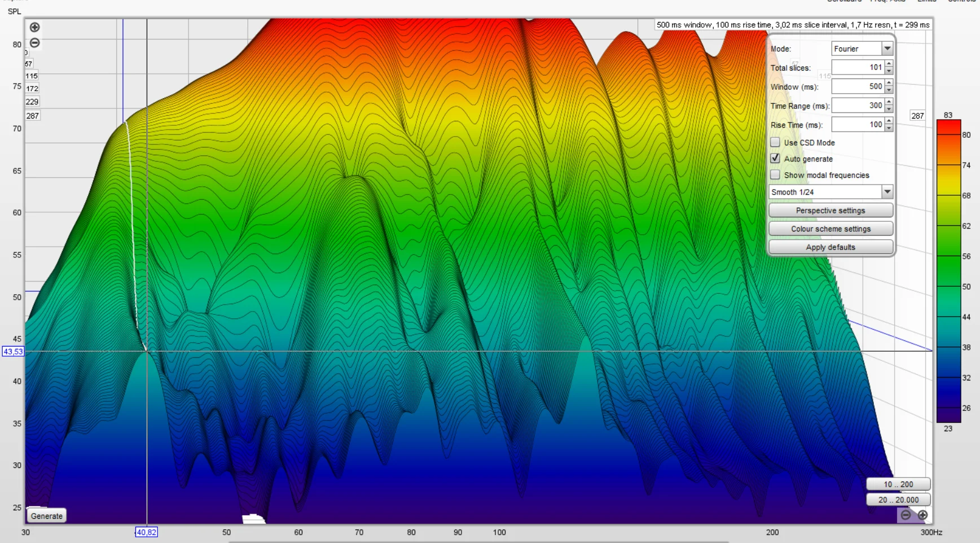Screen dimensions: 980x543
Task: Click the 172 ms slice label on left
Action: click(32, 89)
